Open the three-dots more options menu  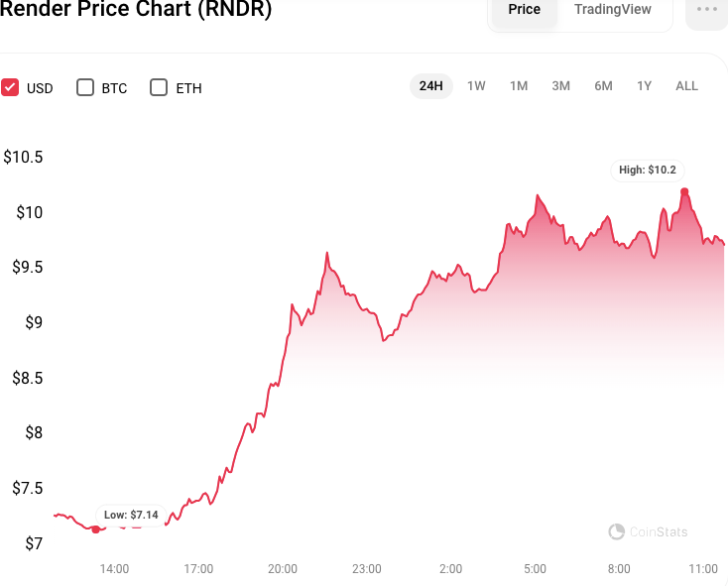point(707,10)
